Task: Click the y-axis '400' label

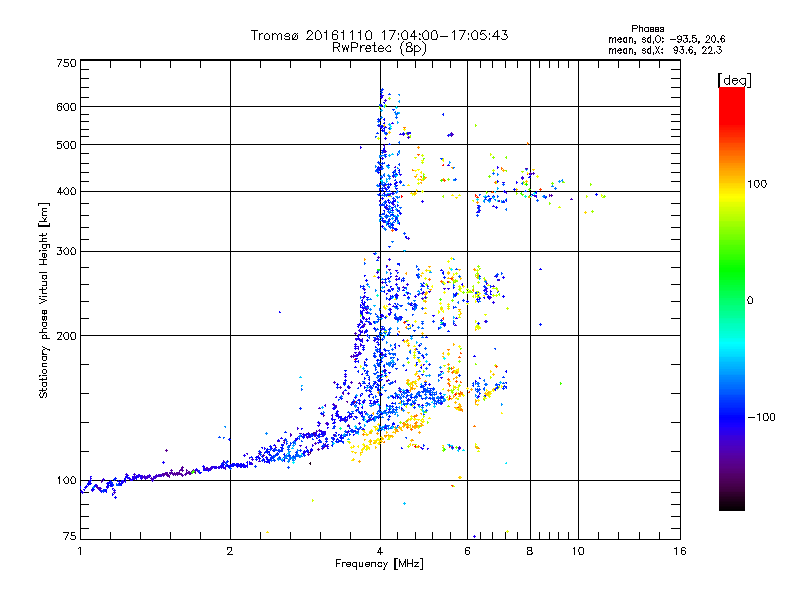Action: coord(66,192)
